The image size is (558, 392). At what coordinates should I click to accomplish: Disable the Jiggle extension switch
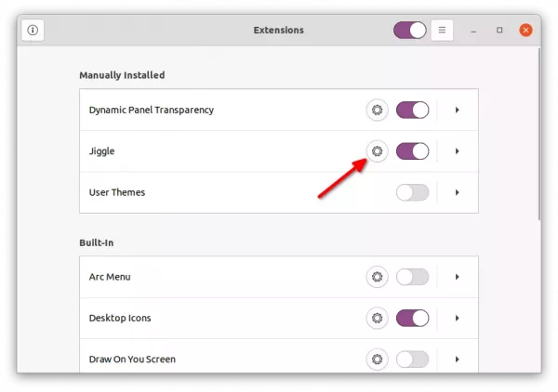click(412, 151)
